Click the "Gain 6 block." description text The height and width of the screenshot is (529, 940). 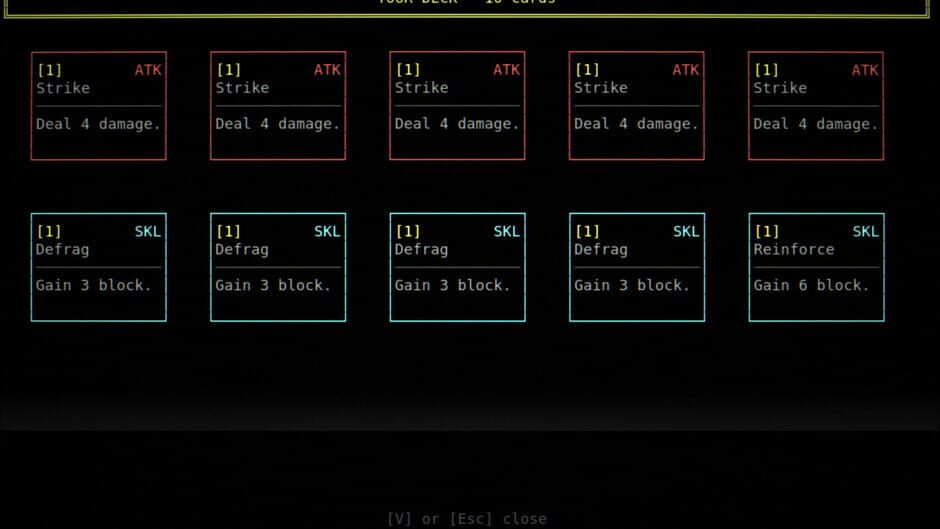[x=811, y=285]
